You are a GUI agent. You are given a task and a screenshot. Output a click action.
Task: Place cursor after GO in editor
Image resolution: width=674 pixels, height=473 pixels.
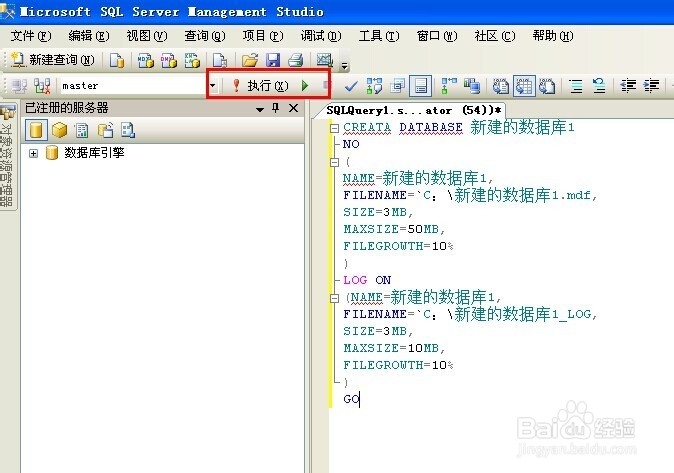click(360, 399)
